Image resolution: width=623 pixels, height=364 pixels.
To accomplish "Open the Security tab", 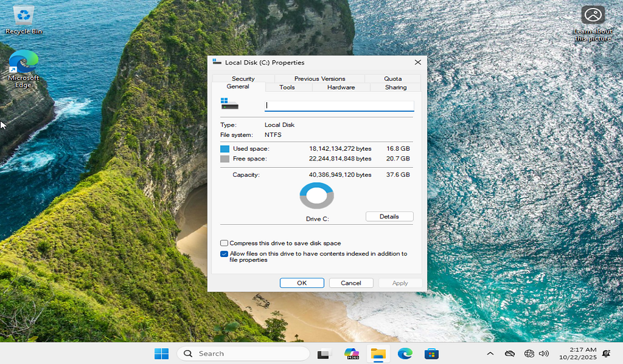I will point(243,79).
